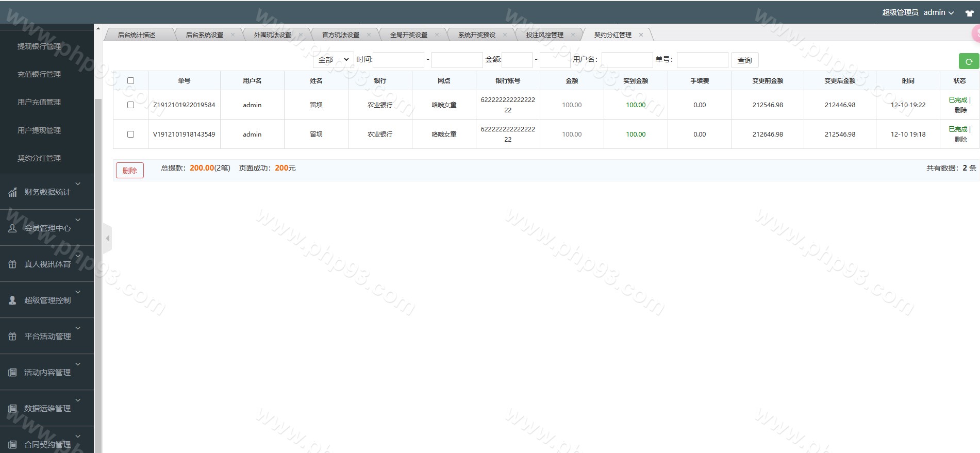This screenshot has height=453, width=980.
Task: Click the 查询 search button
Action: pyautogui.click(x=744, y=60)
